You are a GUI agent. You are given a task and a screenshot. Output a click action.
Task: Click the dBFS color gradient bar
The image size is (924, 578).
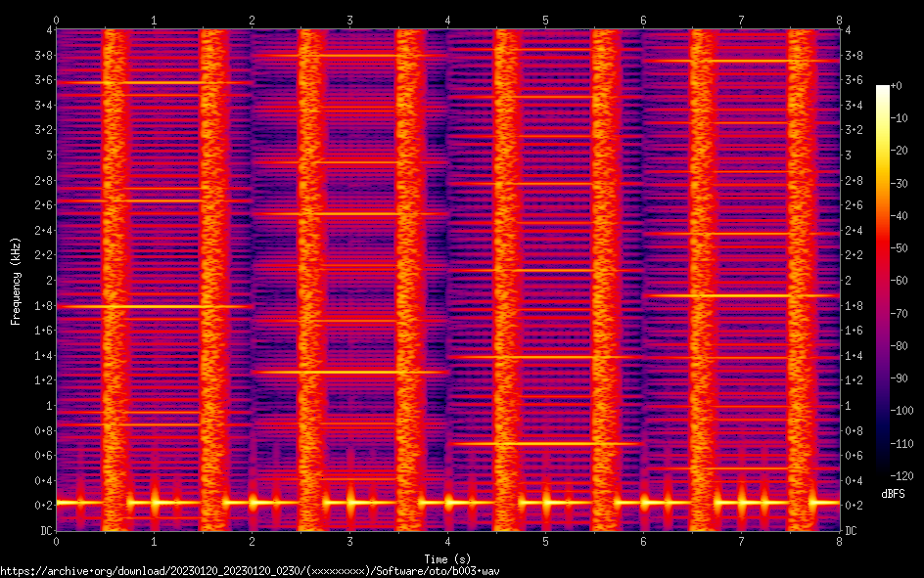coord(883,280)
